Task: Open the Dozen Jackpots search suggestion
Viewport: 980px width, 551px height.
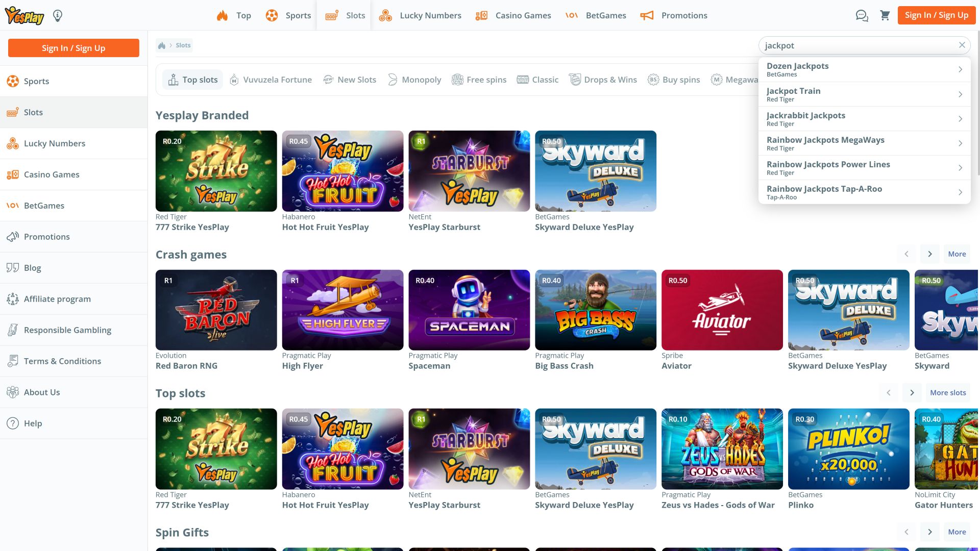Action: [864, 69]
